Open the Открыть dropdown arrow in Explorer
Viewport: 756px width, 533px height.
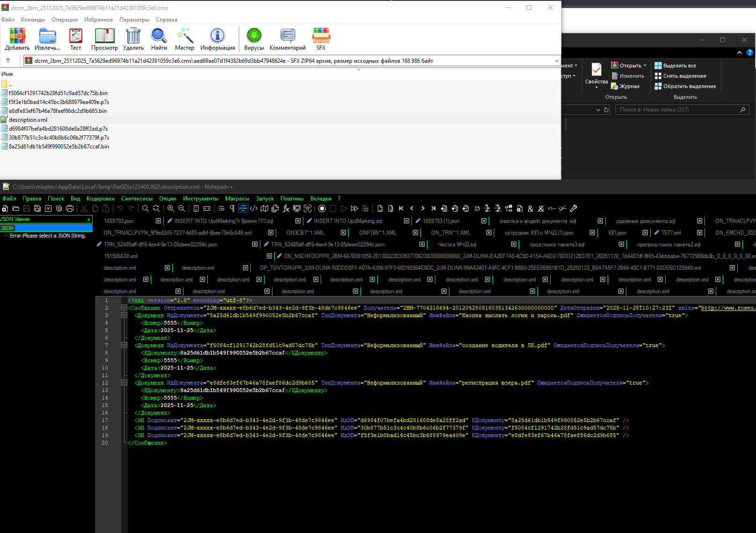click(x=645, y=66)
